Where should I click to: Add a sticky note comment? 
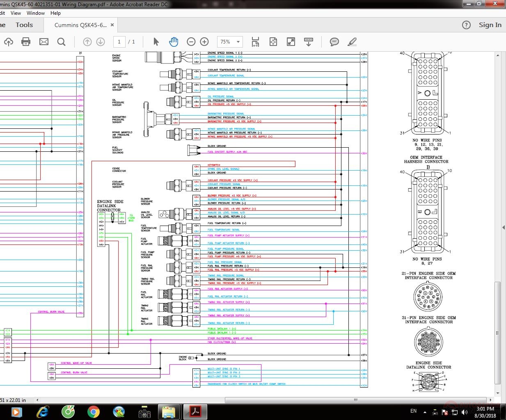(x=334, y=42)
